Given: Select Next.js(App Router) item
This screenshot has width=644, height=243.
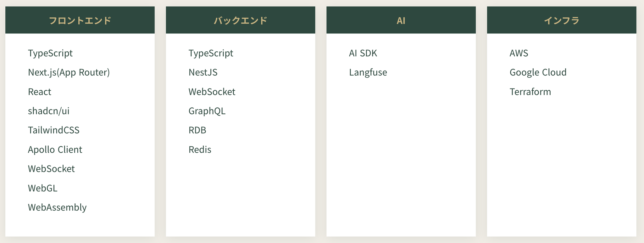Looking at the screenshot, I should point(69,72).
